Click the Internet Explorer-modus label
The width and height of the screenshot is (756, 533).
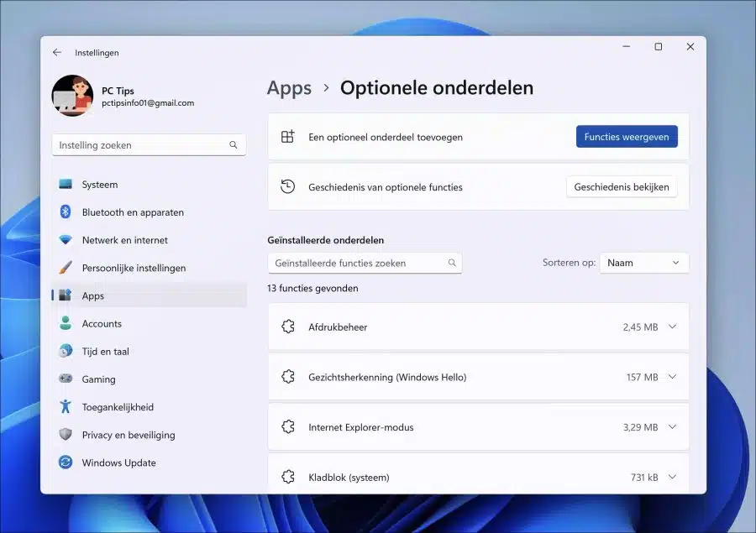coord(361,427)
